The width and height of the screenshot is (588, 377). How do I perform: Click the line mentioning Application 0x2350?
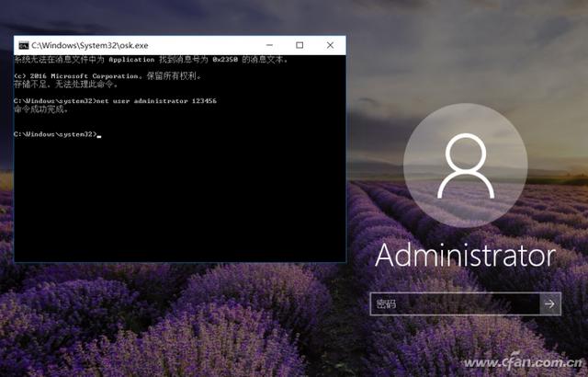tap(151, 59)
